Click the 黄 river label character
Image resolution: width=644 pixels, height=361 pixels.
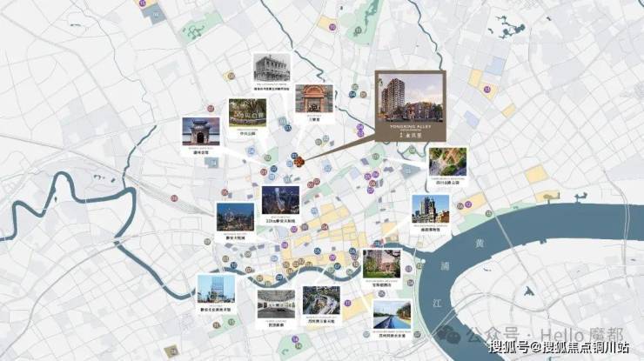pos(479,244)
